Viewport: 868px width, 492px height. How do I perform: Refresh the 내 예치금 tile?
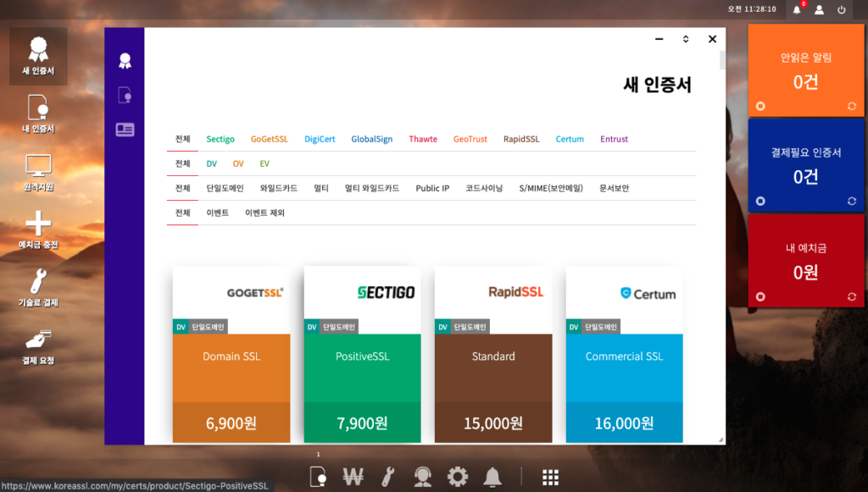(852, 297)
